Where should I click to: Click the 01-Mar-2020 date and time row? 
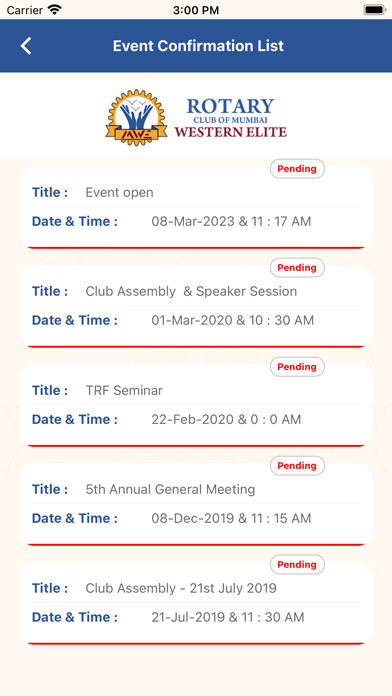click(196, 320)
